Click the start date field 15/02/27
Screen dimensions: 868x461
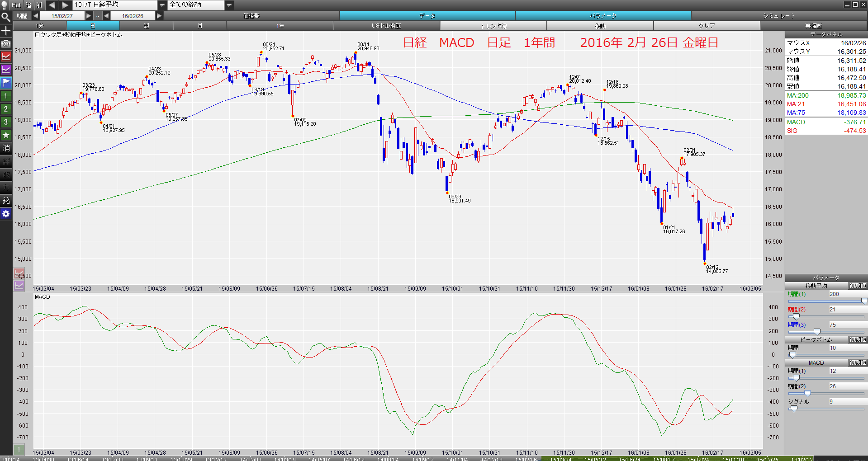[62, 16]
